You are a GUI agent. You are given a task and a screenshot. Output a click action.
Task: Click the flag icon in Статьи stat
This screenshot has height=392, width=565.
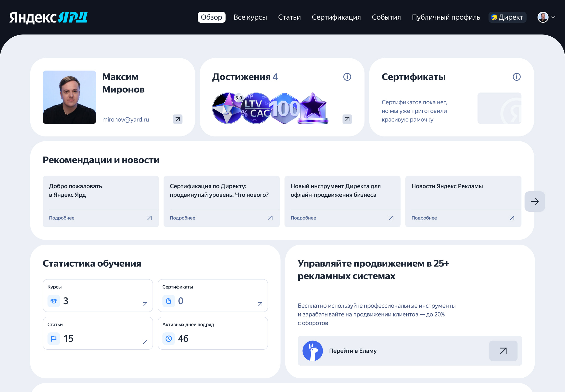(54, 339)
